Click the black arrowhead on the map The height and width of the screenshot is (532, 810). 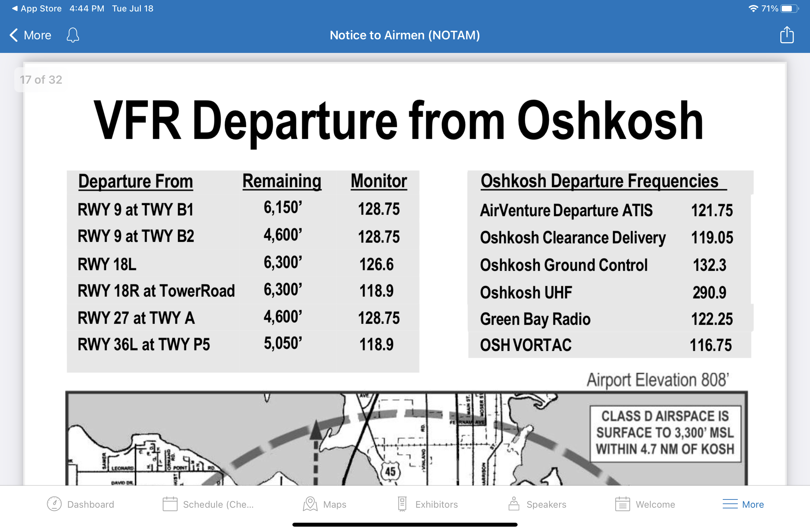point(316,430)
